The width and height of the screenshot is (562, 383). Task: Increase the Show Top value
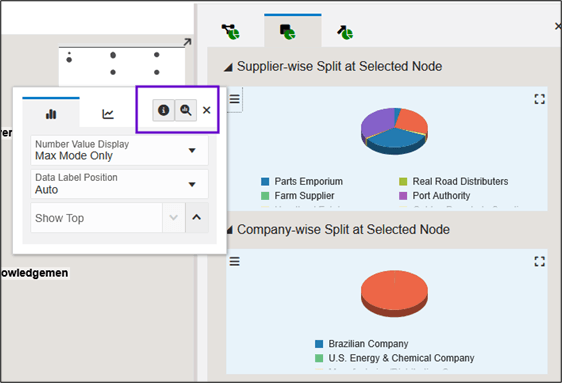pyautogui.click(x=196, y=217)
